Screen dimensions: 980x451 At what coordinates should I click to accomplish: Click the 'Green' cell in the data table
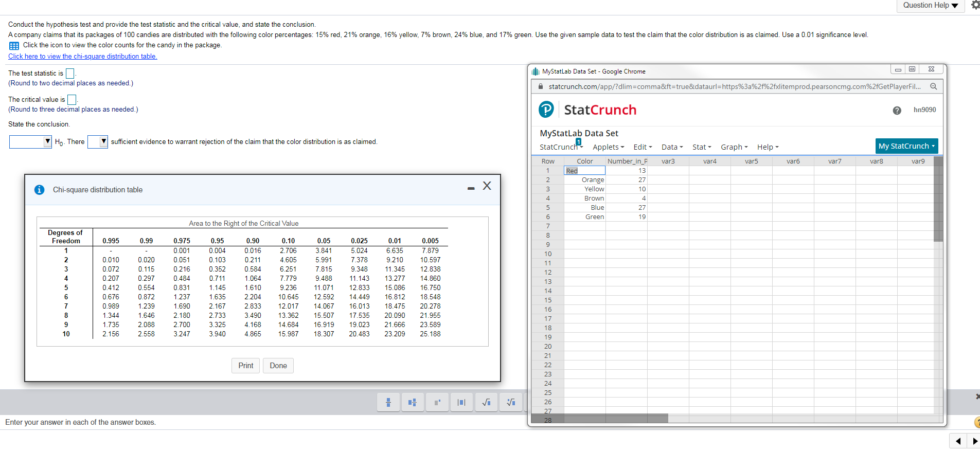pyautogui.click(x=585, y=217)
